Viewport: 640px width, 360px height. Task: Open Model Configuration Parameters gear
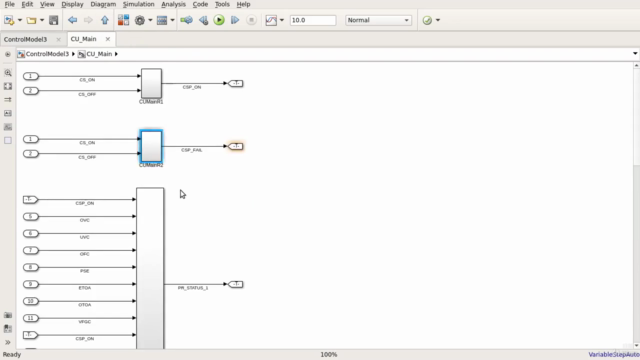click(140, 20)
